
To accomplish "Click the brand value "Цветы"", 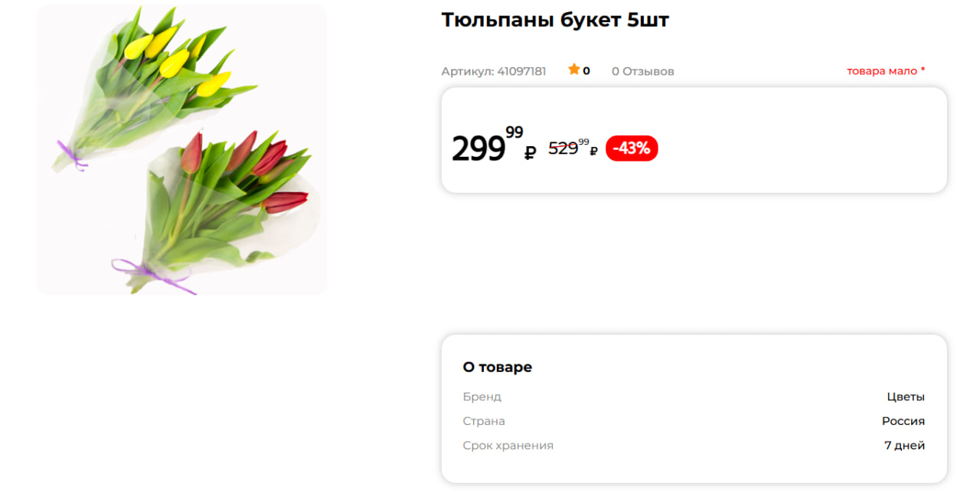I will click(x=906, y=397).
